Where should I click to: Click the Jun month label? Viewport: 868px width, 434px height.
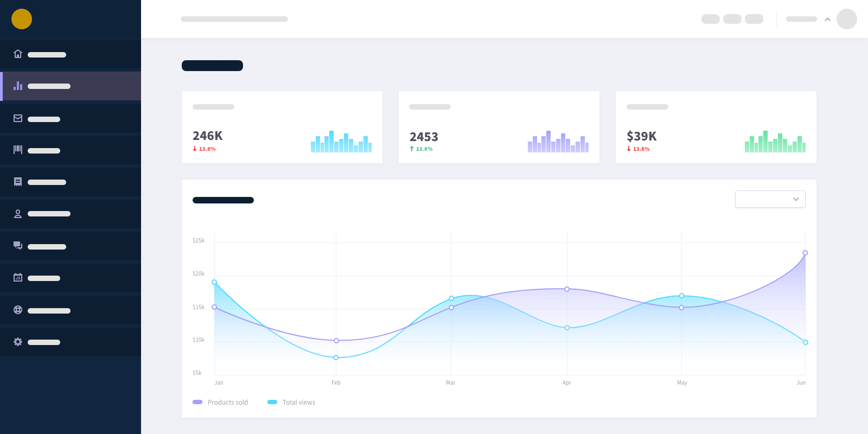click(x=801, y=382)
